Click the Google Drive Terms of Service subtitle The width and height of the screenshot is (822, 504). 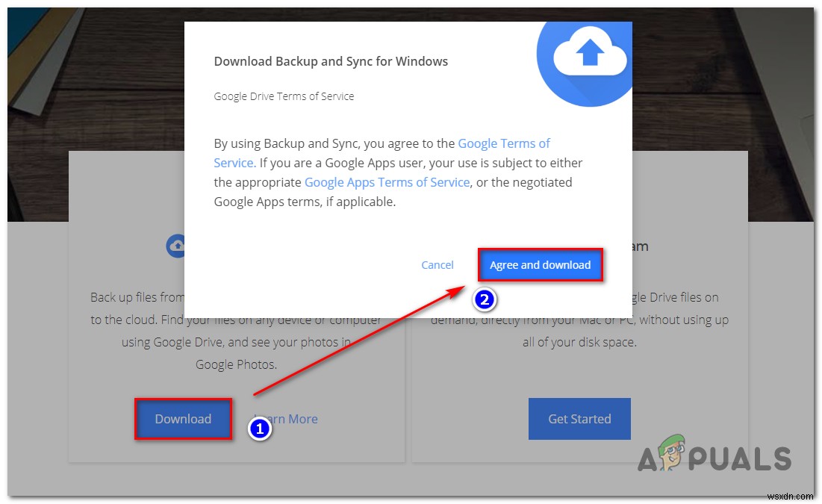pyautogui.click(x=284, y=96)
